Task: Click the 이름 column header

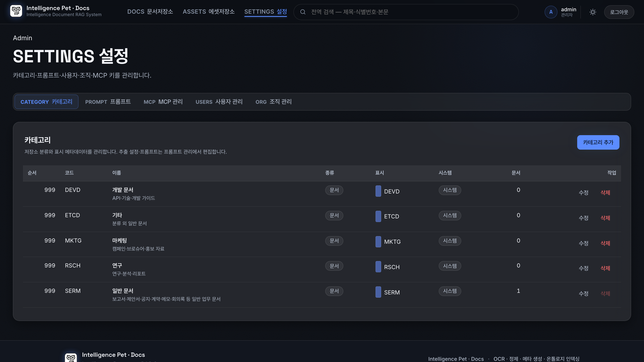Action: point(117,173)
